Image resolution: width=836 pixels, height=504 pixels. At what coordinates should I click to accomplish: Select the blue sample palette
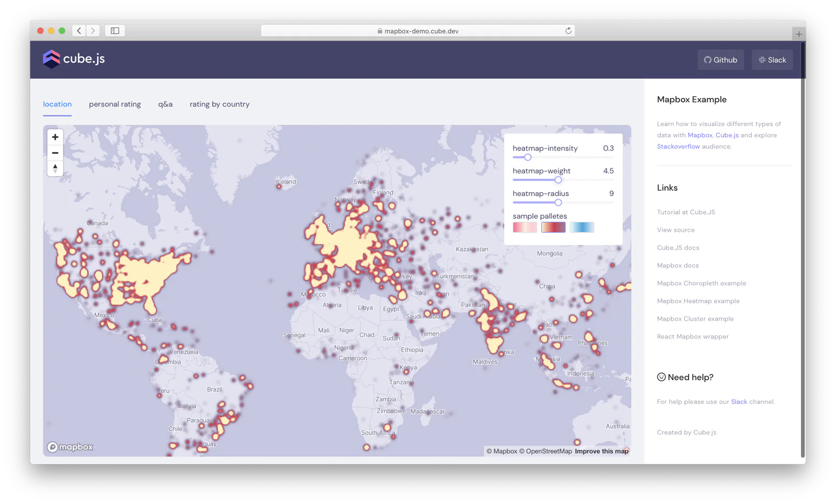point(582,227)
